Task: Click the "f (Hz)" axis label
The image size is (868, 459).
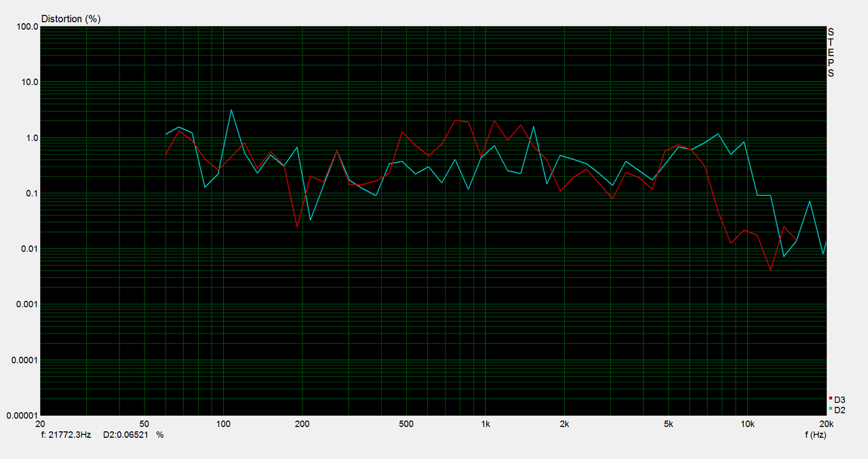Action: tap(817, 435)
